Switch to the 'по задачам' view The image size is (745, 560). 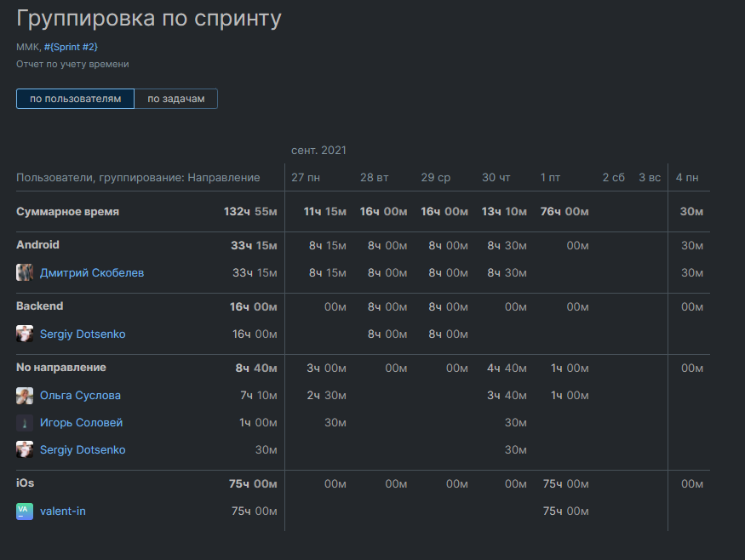click(175, 99)
